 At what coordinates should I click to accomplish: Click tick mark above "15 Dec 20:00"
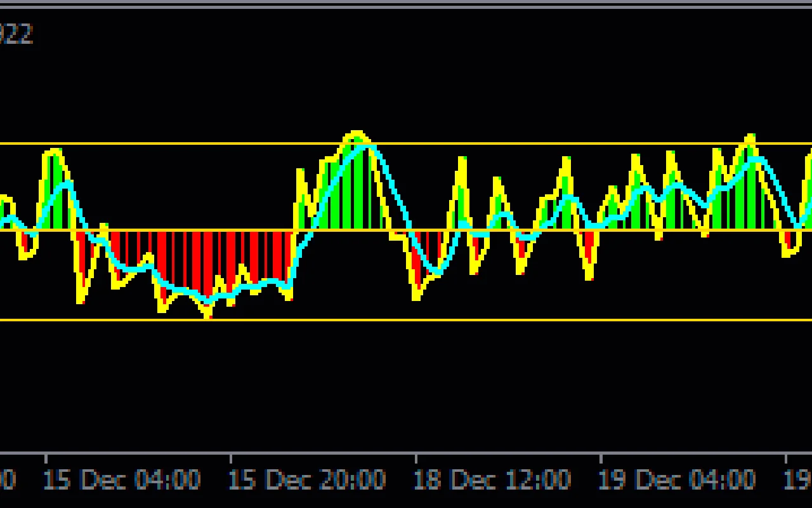[230, 458]
